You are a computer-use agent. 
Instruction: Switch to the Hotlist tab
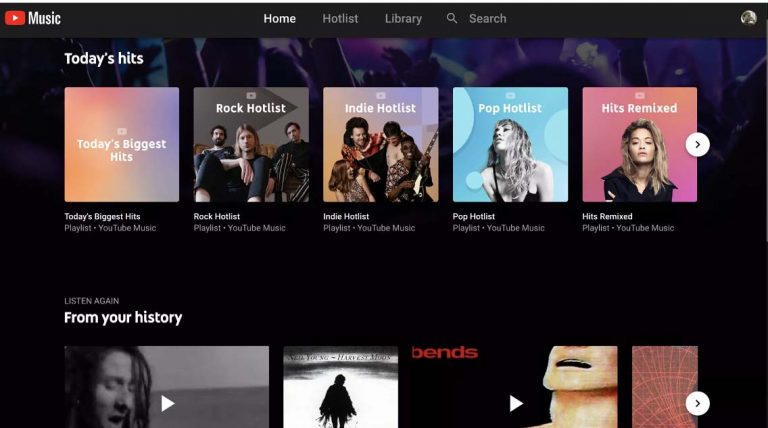[x=340, y=19]
